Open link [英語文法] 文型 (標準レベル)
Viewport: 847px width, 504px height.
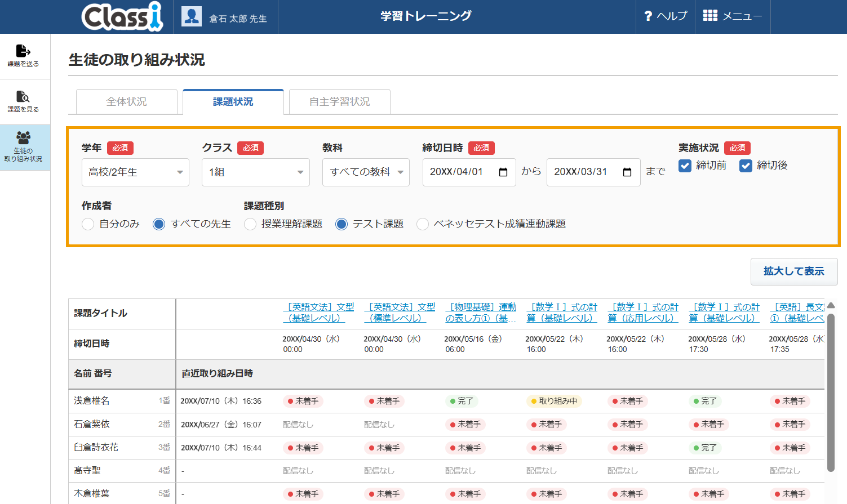400,313
